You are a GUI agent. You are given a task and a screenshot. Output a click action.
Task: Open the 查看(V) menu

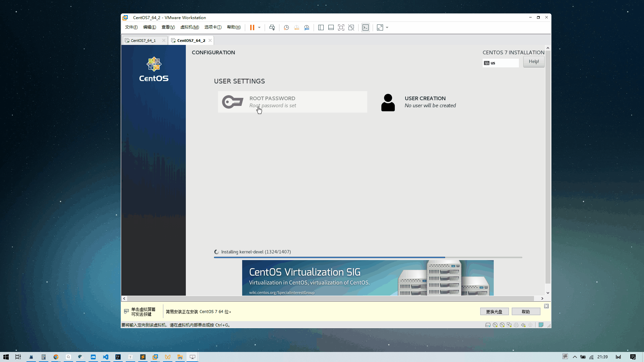[x=168, y=27]
